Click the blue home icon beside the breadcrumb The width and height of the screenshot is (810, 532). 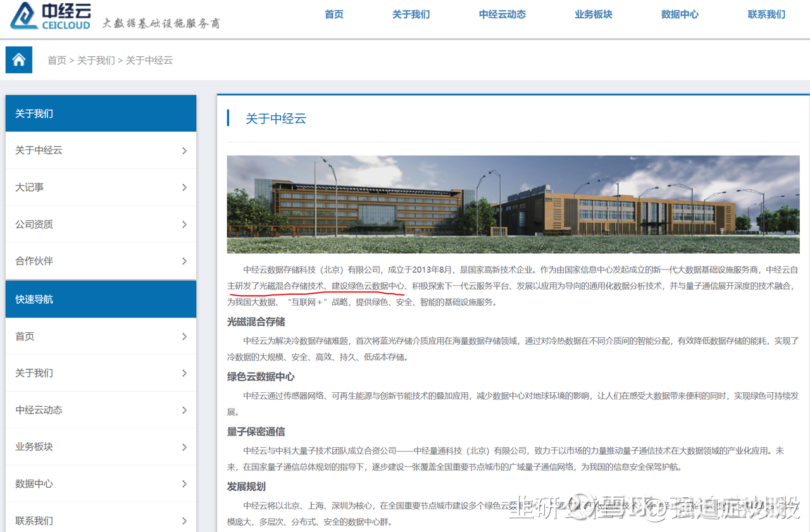tap(19, 60)
